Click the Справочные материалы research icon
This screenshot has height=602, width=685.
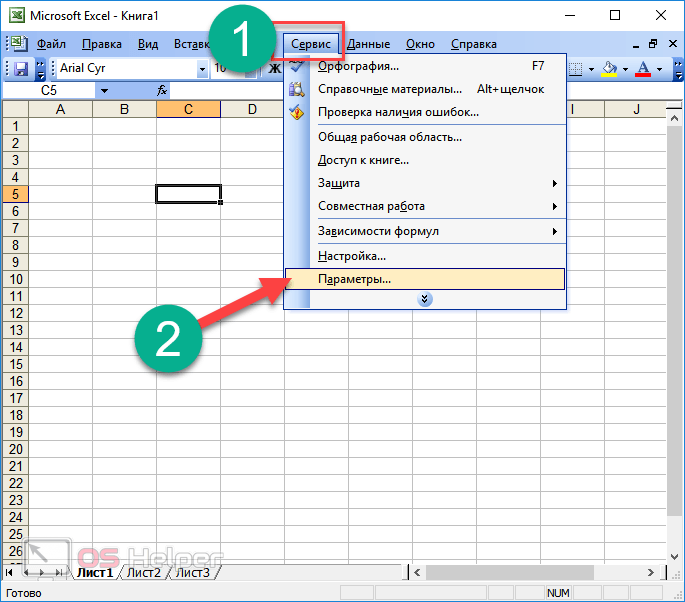click(x=297, y=89)
